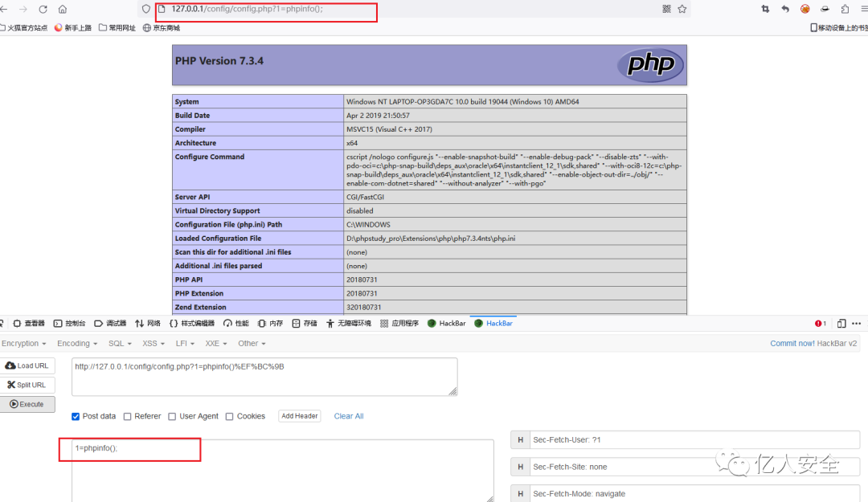Open the extensions puzzle icon
The height and width of the screenshot is (502, 868).
coord(845,9)
